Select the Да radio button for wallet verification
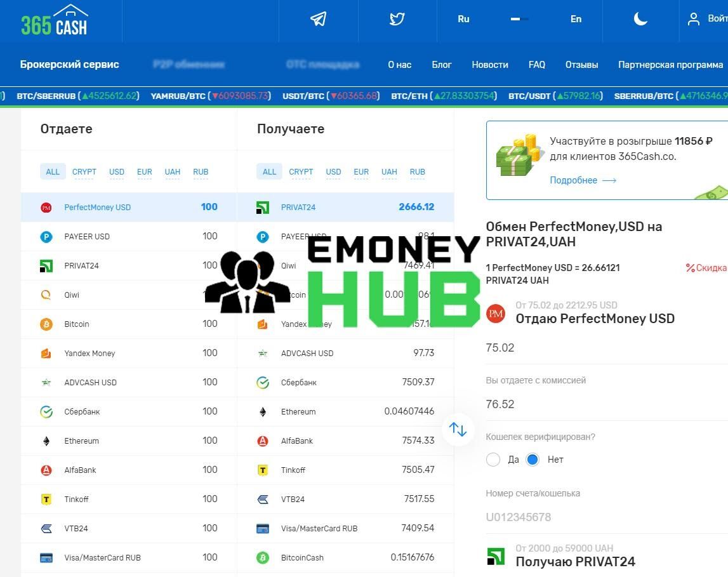The width and height of the screenshot is (728, 577). click(x=493, y=460)
